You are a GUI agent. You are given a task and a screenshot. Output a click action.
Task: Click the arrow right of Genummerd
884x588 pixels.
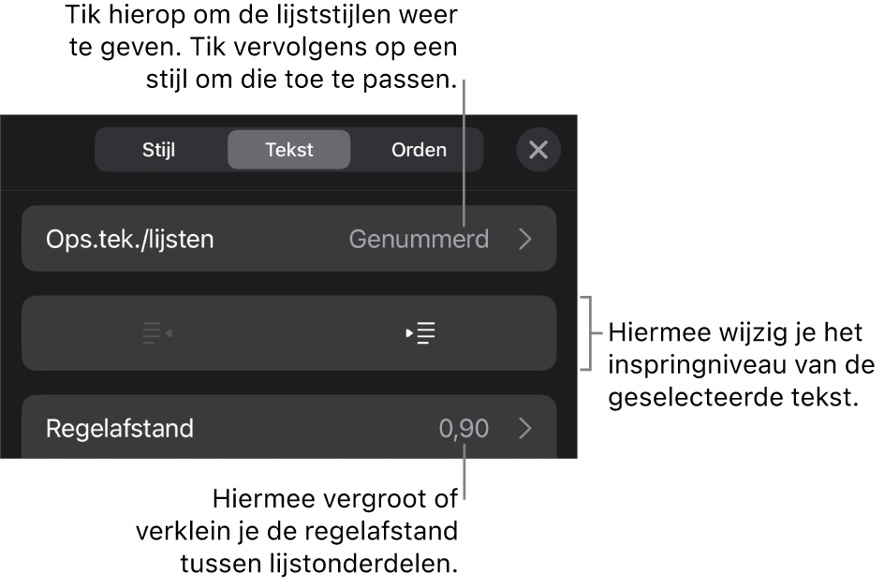point(525,240)
